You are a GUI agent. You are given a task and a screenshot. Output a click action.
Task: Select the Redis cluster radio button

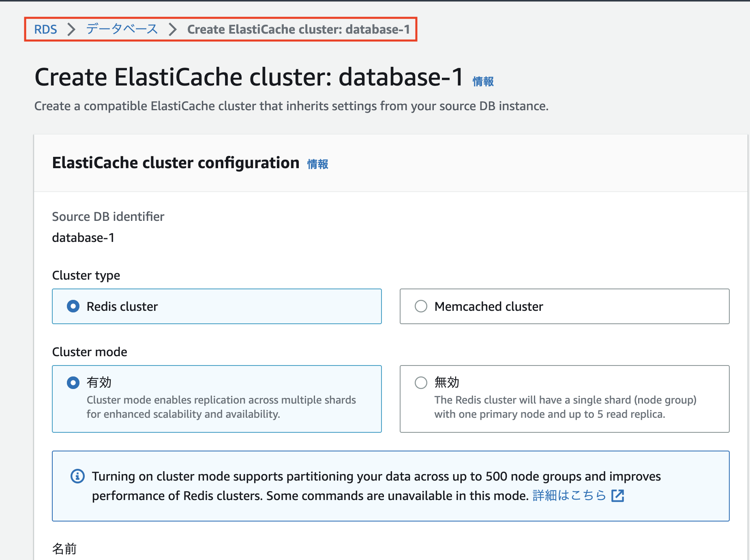pyautogui.click(x=73, y=306)
